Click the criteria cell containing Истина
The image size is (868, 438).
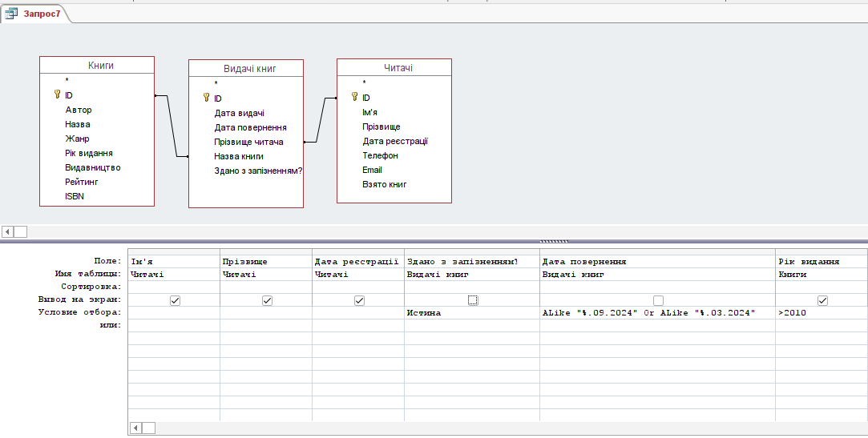471,313
